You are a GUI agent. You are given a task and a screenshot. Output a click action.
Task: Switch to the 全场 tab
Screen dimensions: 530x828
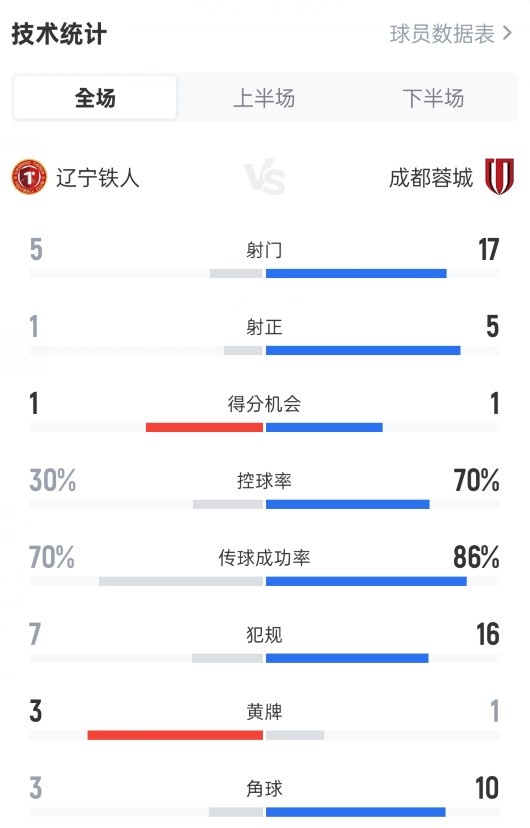coord(95,98)
